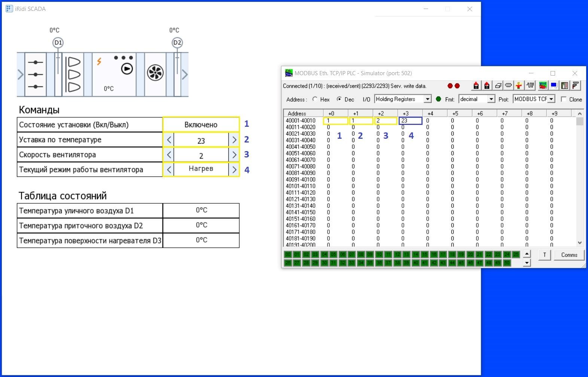This screenshot has width=588, height=377.
Task: Enable the Clone checkbox
Action: [564, 99]
